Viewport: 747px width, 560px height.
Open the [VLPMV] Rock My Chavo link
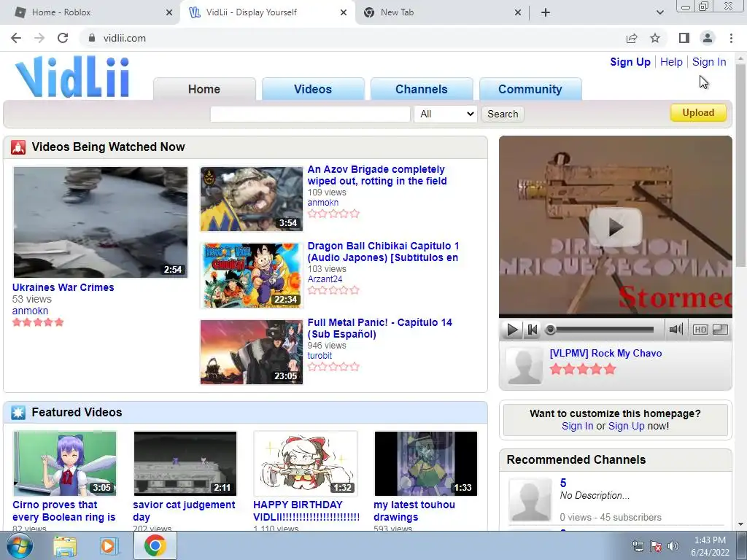tap(605, 354)
